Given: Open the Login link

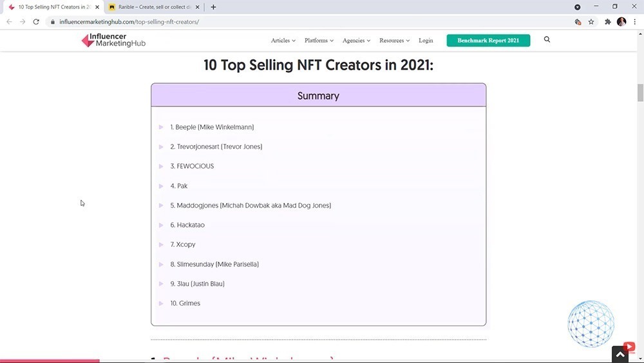Looking at the screenshot, I should click(426, 40).
